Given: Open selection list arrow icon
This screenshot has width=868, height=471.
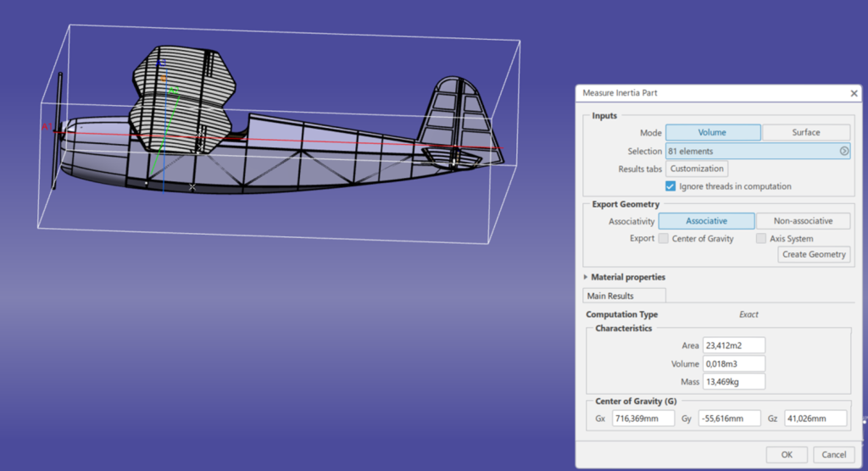Looking at the screenshot, I should (844, 151).
